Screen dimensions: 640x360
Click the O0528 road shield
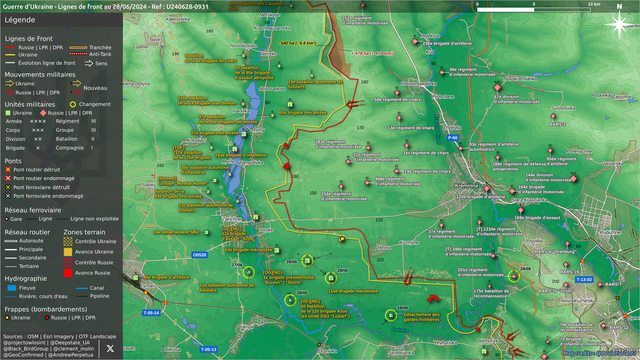point(200,255)
